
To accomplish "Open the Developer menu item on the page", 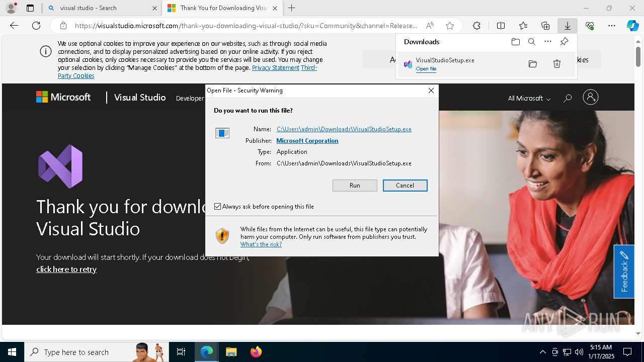I will [x=190, y=98].
